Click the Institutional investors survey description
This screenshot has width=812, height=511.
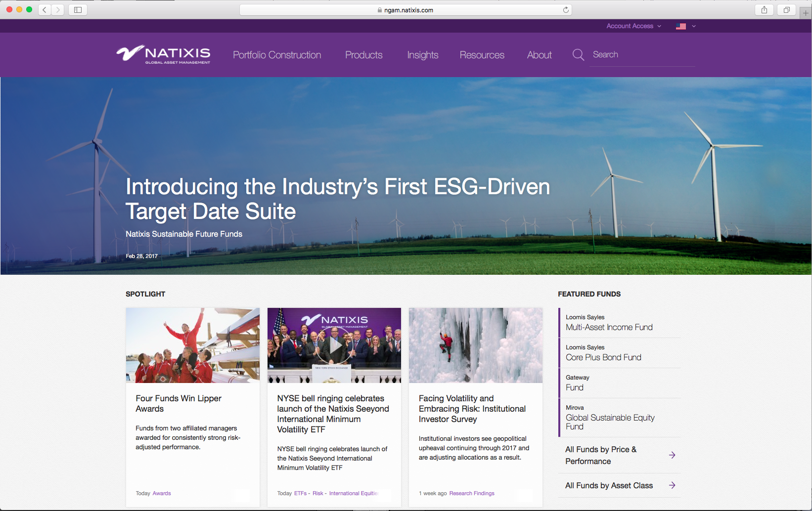(x=474, y=448)
